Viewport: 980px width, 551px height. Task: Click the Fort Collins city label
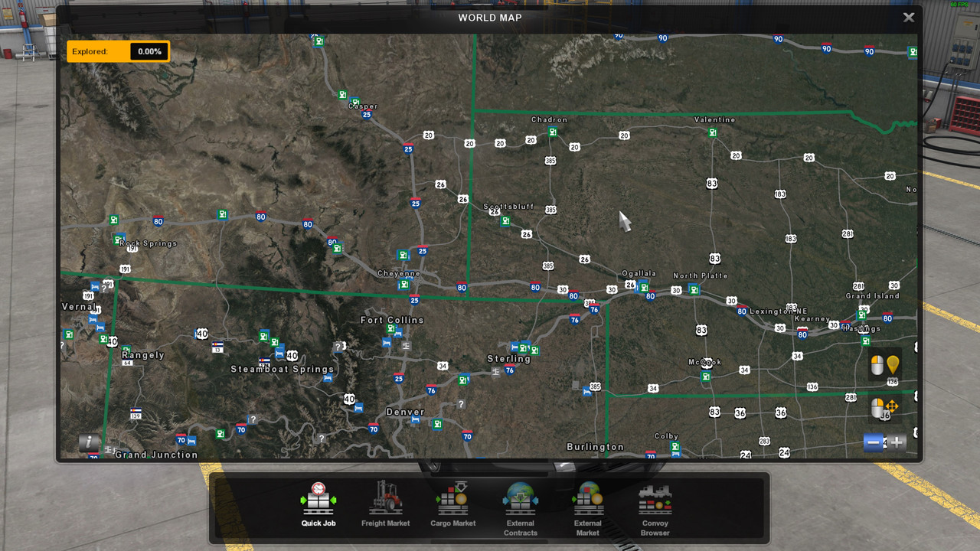(x=392, y=320)
